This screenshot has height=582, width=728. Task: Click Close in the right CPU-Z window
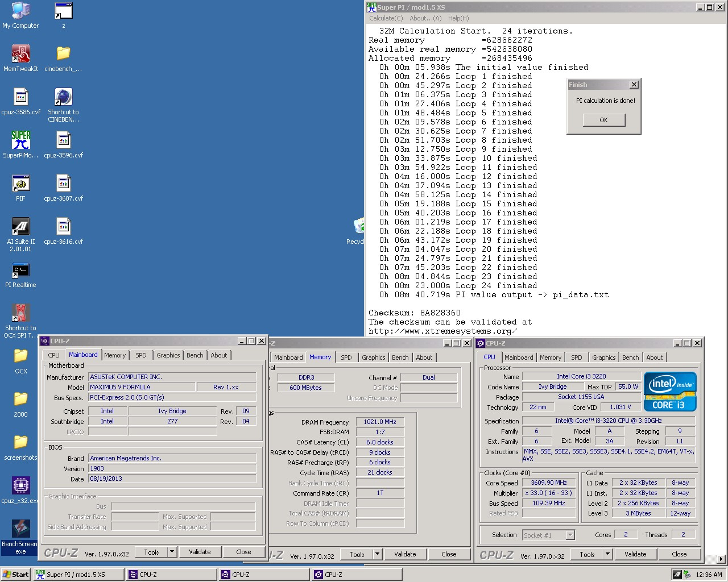(x=679, y=554)
